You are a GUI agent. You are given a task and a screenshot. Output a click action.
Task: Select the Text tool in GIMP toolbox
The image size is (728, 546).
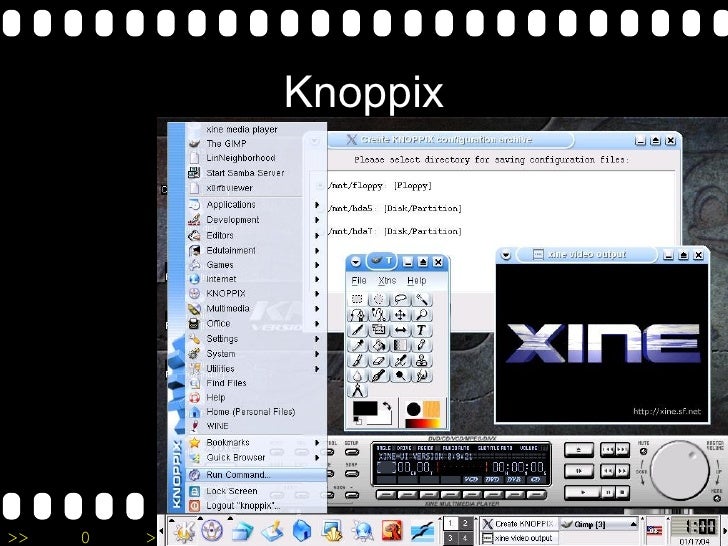coord(422,330)
